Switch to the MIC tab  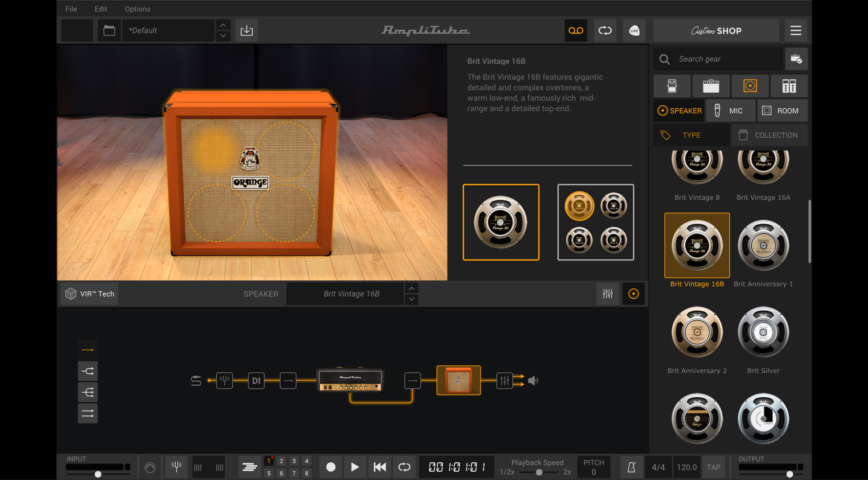tap(730, 111)
